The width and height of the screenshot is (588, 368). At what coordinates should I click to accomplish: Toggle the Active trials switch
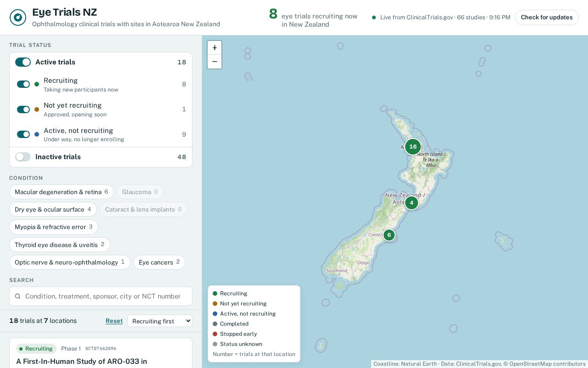click(23, 62)
